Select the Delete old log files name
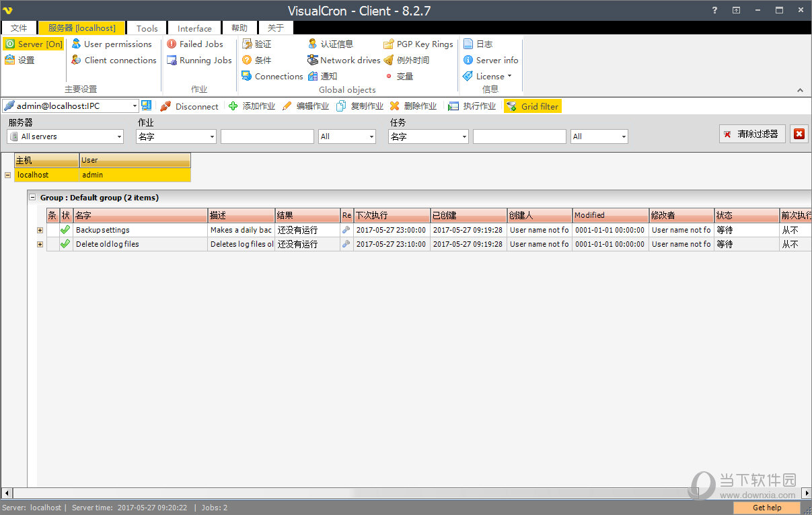812x515 pixels. point(108,244)
